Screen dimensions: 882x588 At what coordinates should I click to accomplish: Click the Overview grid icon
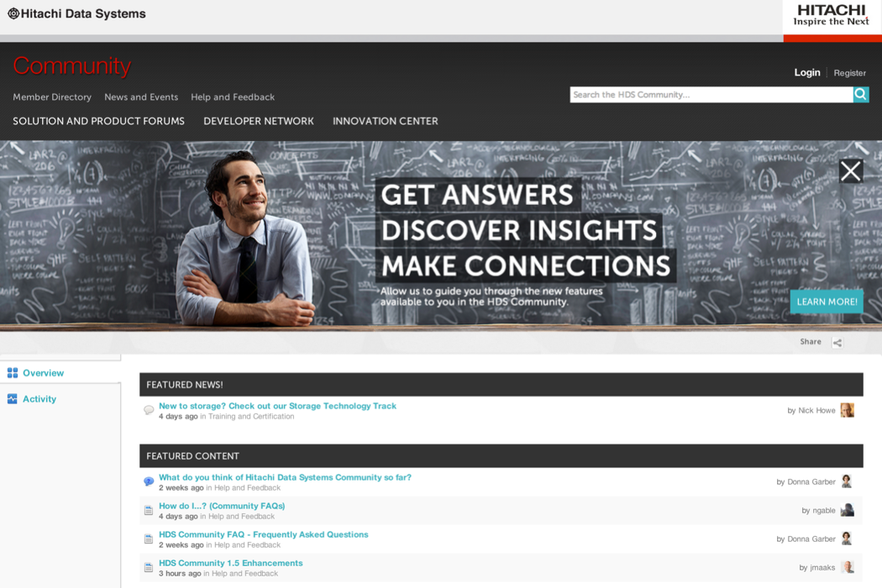tap(13, 372)
